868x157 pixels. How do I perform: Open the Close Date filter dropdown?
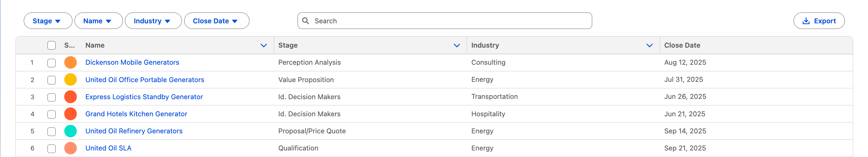click(x=216, y=21)
